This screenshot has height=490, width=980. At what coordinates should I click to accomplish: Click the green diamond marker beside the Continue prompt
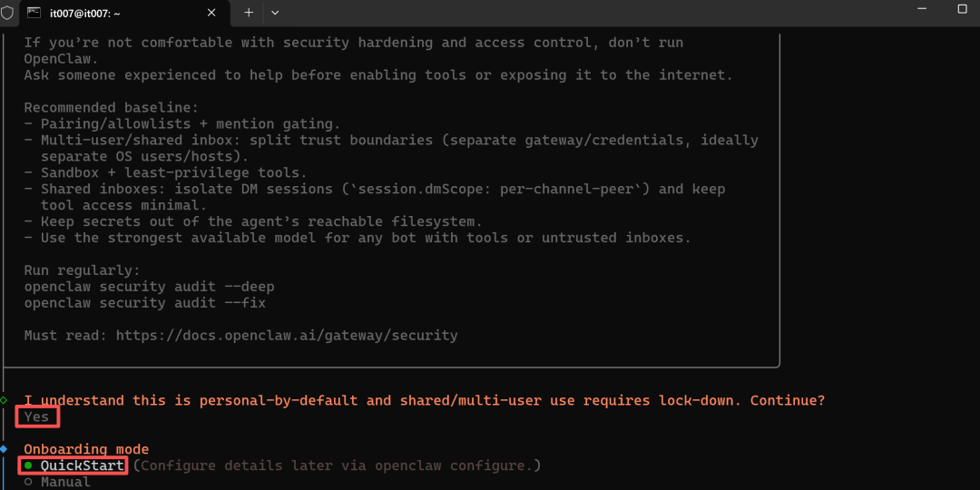(x=4, y=399)
